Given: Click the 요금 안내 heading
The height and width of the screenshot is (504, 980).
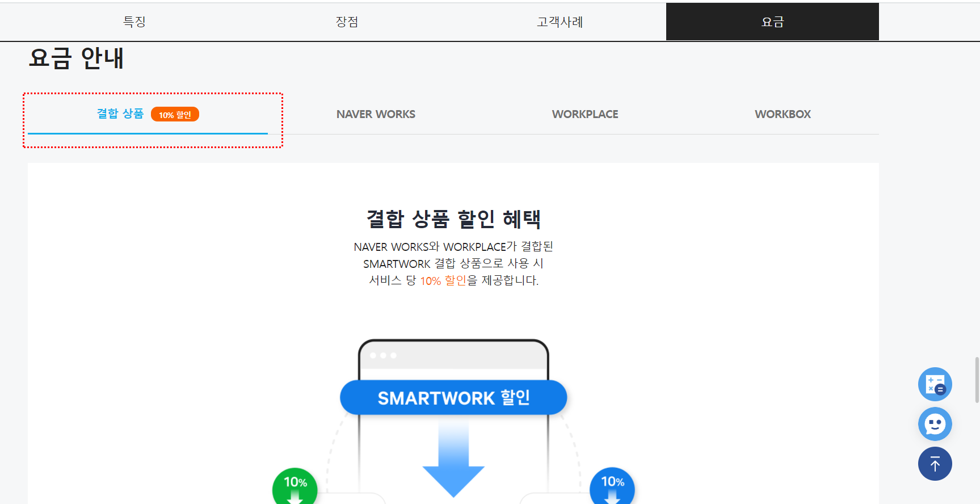Looking at the screenshot, I should (76, 58).
